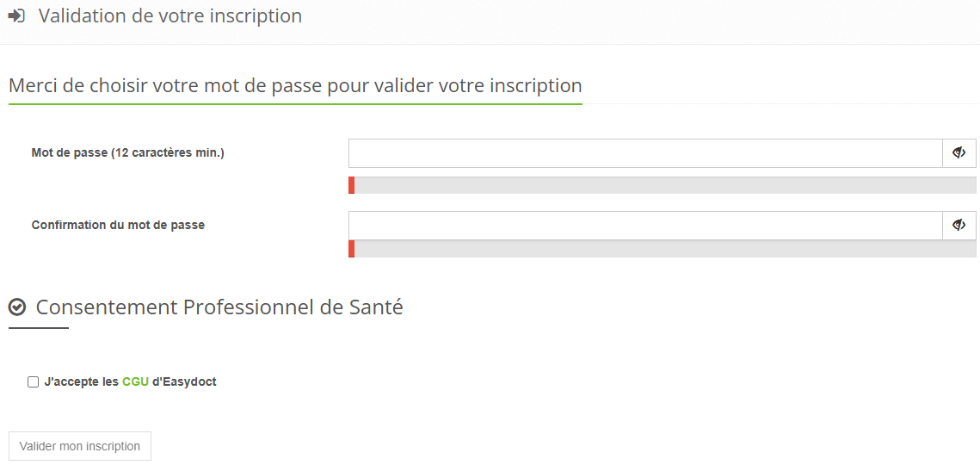980x465 pixels.
Task: Click the red indicator under the confirmation field
Action: (x=351, y=249)
